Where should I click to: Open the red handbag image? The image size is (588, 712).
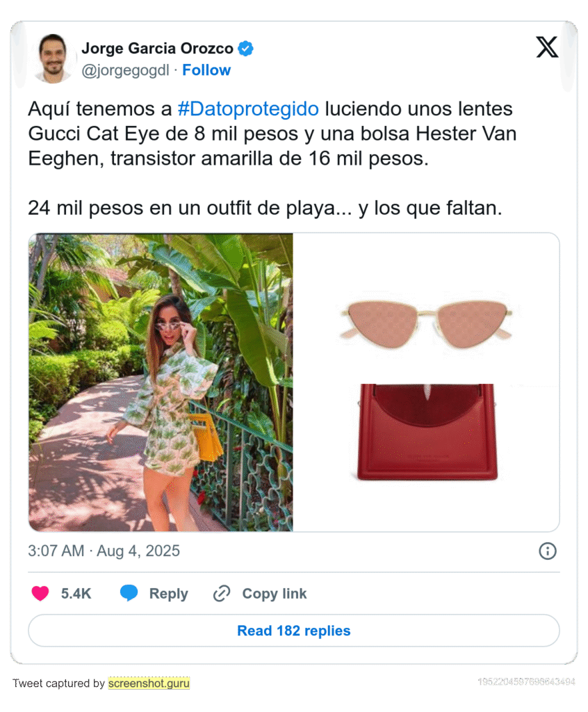pos(426,432)
